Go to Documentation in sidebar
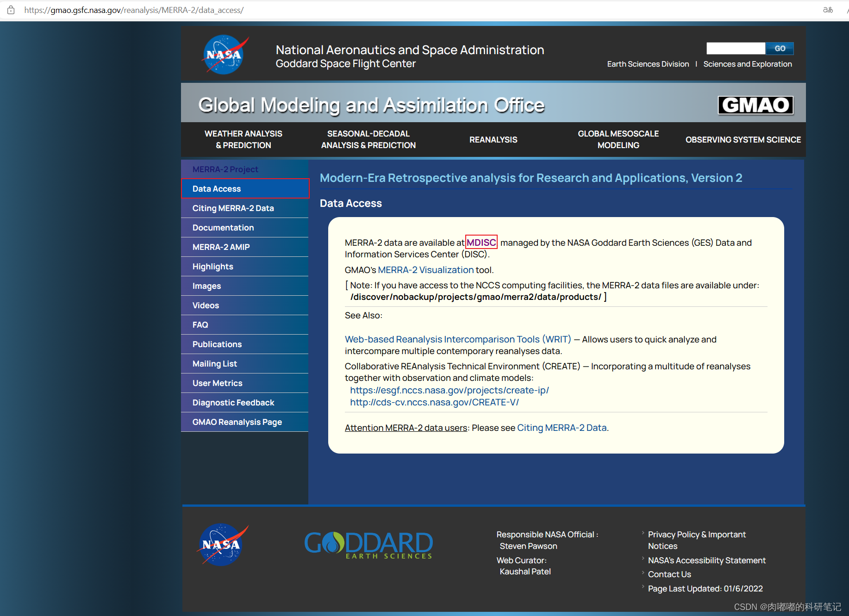Screen dimensions: 849x616 [x=244, y=228]
